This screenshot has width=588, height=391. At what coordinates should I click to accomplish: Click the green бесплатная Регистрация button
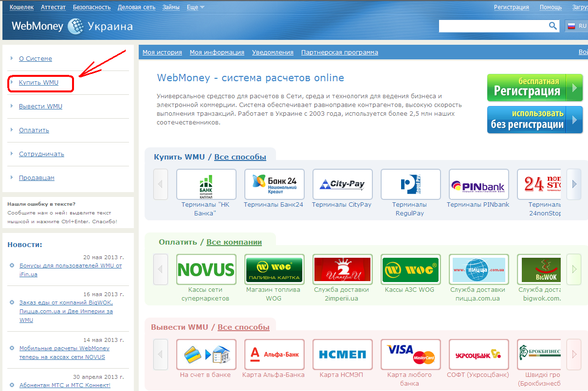pyautogui.click(x=535, y=88)
